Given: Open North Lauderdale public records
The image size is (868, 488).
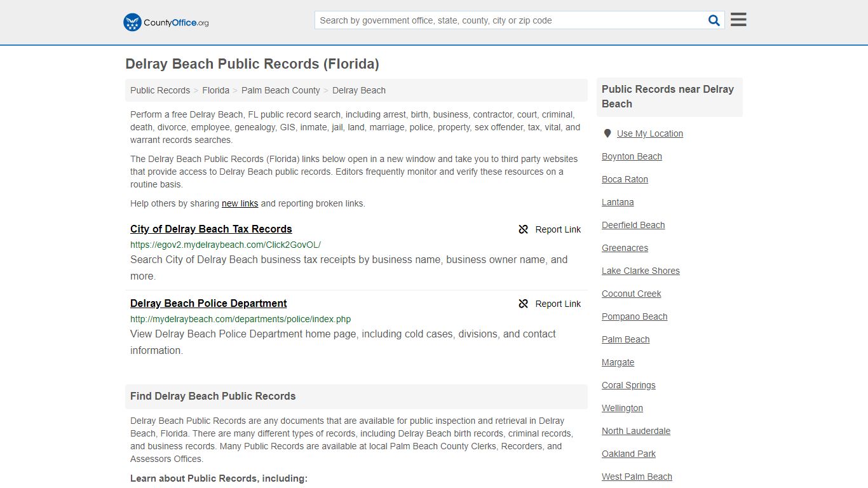Looking at the screenshot, I should tap(636, 431).
